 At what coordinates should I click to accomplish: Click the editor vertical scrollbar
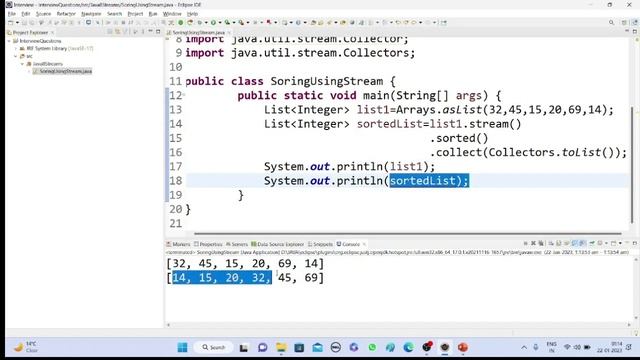click(632, 165)
